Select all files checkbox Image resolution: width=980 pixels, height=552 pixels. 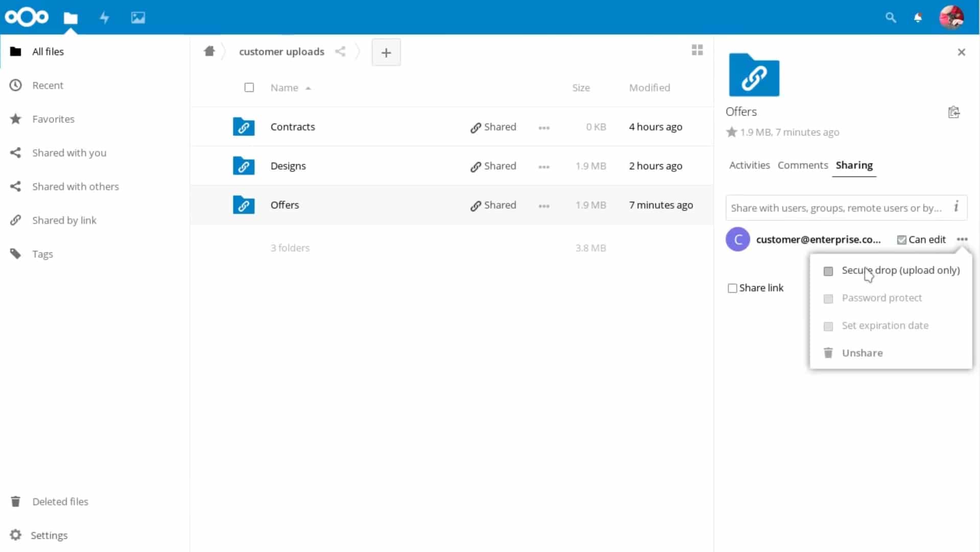pos(249,87)
